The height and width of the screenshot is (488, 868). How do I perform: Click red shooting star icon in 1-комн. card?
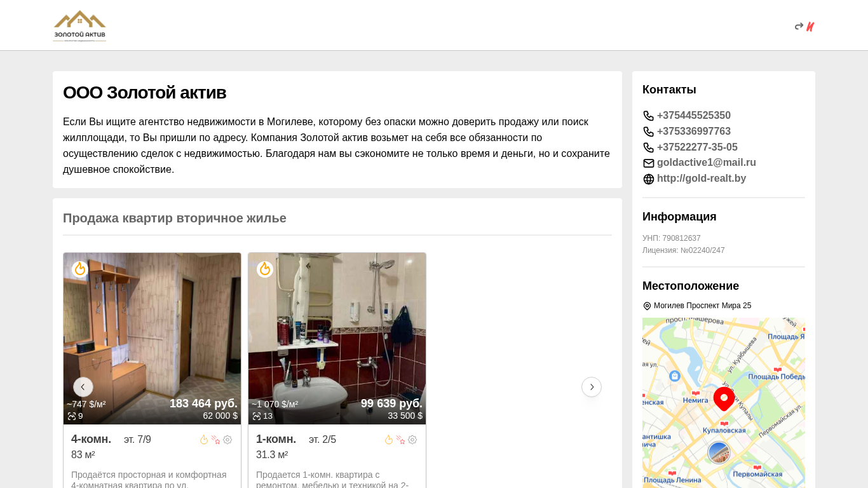pyautogui.click(x=400, y=440)
